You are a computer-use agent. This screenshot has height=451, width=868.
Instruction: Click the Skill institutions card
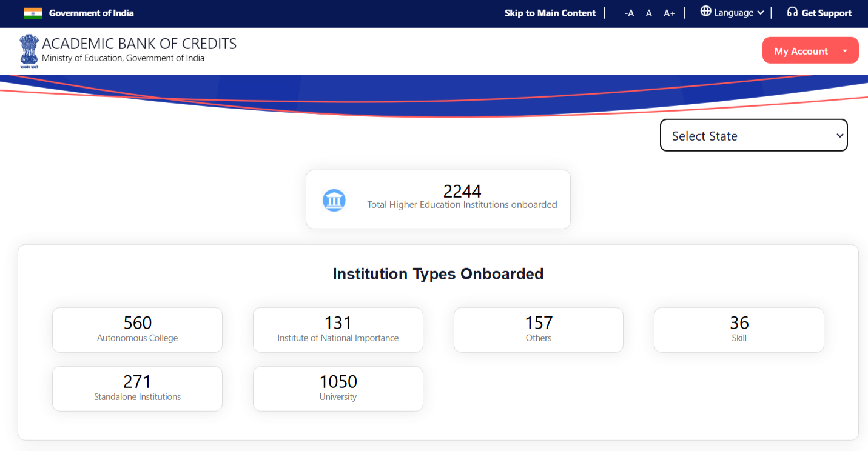pyautogui.click(x=739, y=330)
